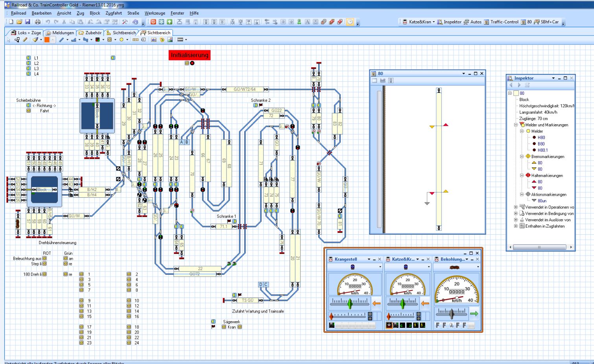Toggle the L1 switch indicator
The height and width of the screenshot is (364, 594).
(x=29, y=58)
